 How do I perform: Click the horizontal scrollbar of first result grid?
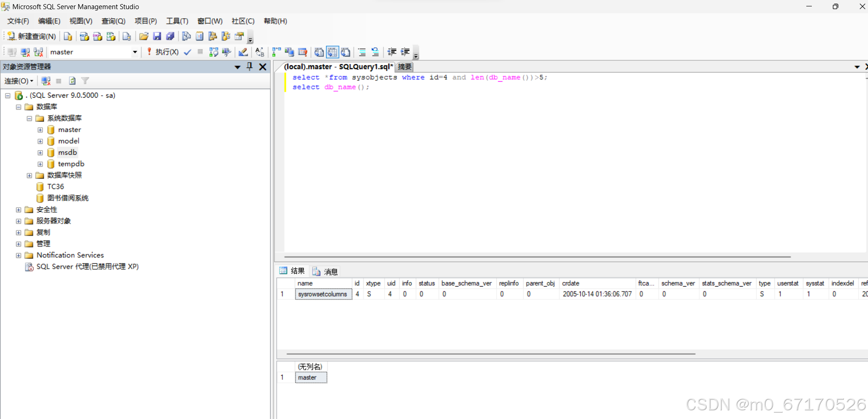coord(491,354)
